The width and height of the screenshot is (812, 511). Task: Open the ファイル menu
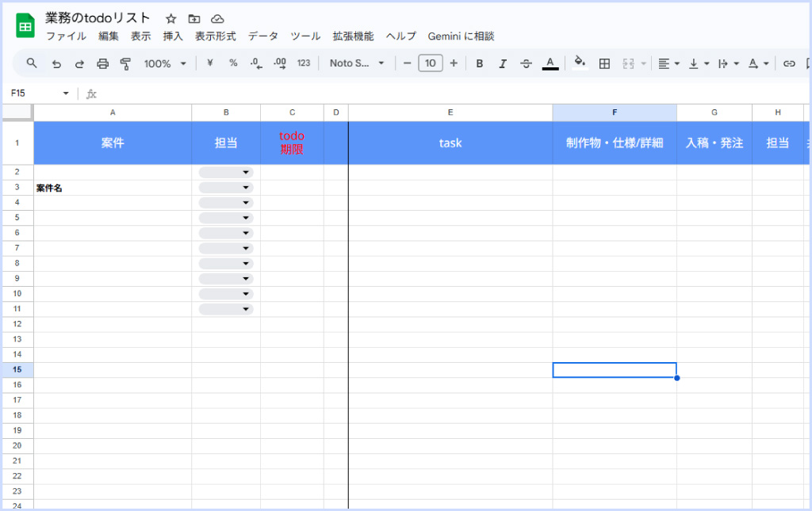pos(66,36)
